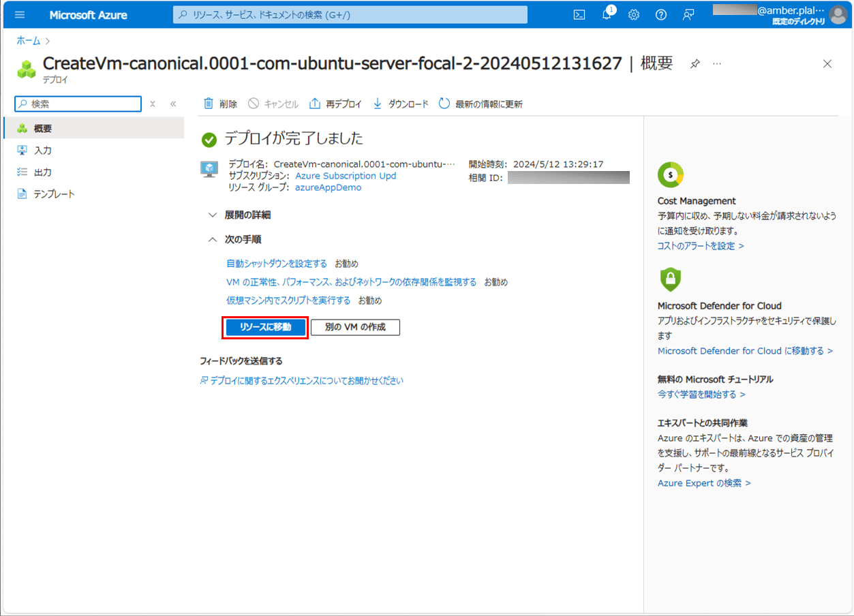Close the deployment overview blade

(x=827, y=64)
